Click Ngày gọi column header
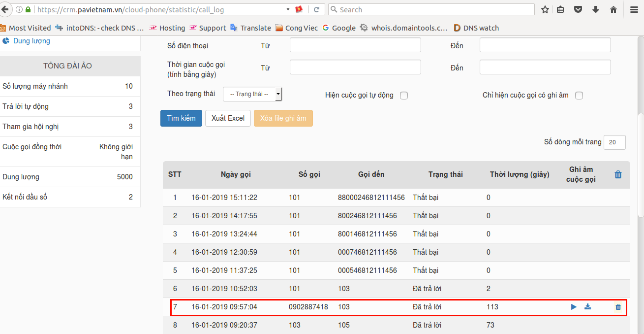644x334 pixels. pos(236,174)
